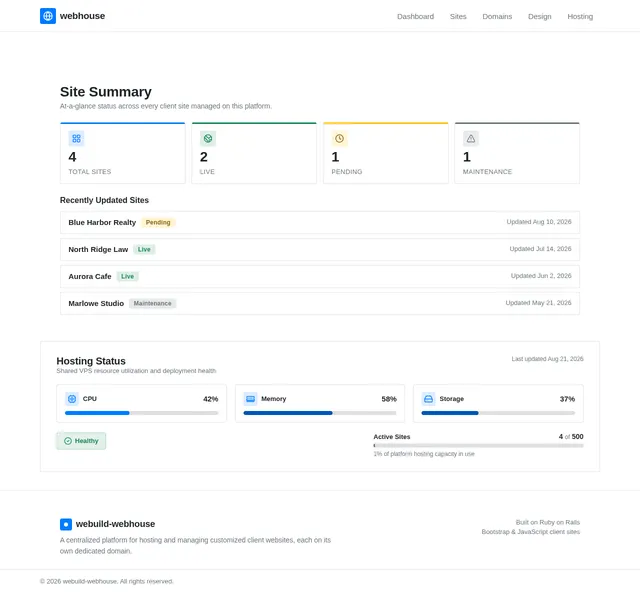This screenshot has width=640, height=593.
Task: Open the Blue Harbor Realty site row
Action: click(320, 222)
